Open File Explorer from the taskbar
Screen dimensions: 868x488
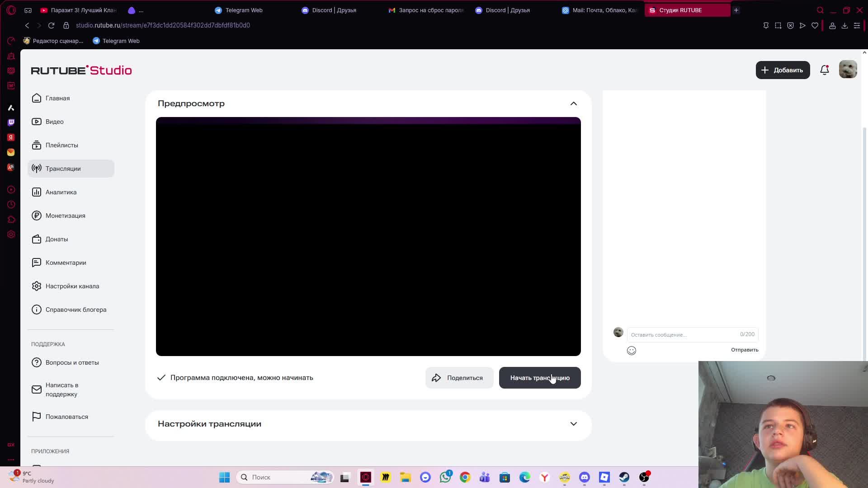tap(406, 477)
